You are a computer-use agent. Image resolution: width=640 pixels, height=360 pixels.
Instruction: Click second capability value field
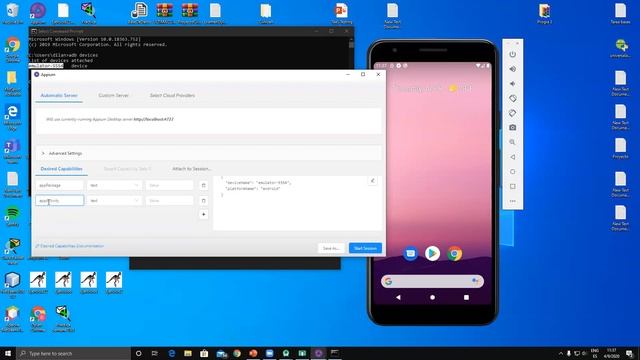pos(169,200)
